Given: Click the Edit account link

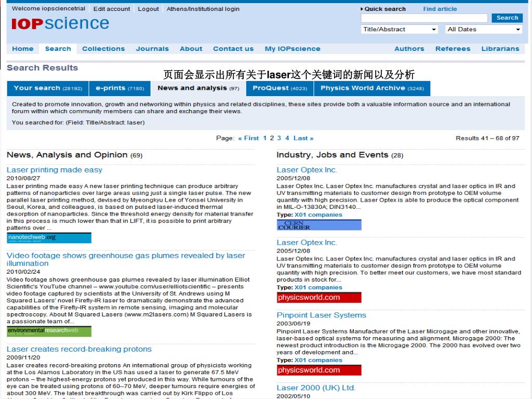Looking at the screenshot, I should coord(112,9).
